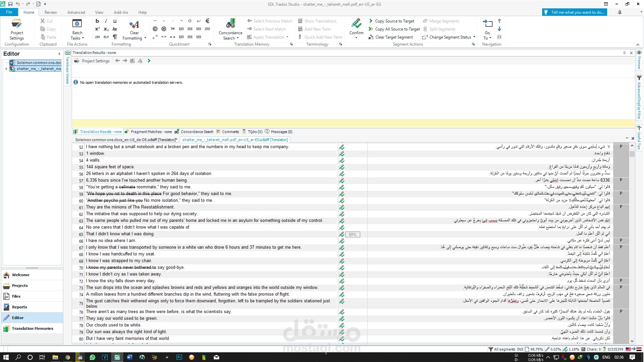Open the Termbase Viewer side tab

(x=67, y=68)
